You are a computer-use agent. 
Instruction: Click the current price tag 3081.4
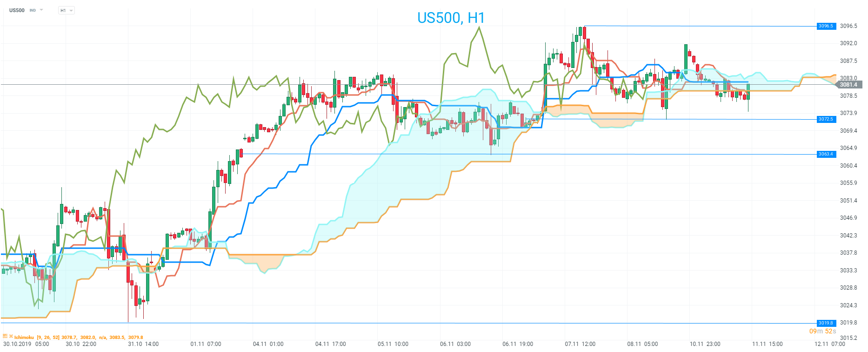point(848,85)
